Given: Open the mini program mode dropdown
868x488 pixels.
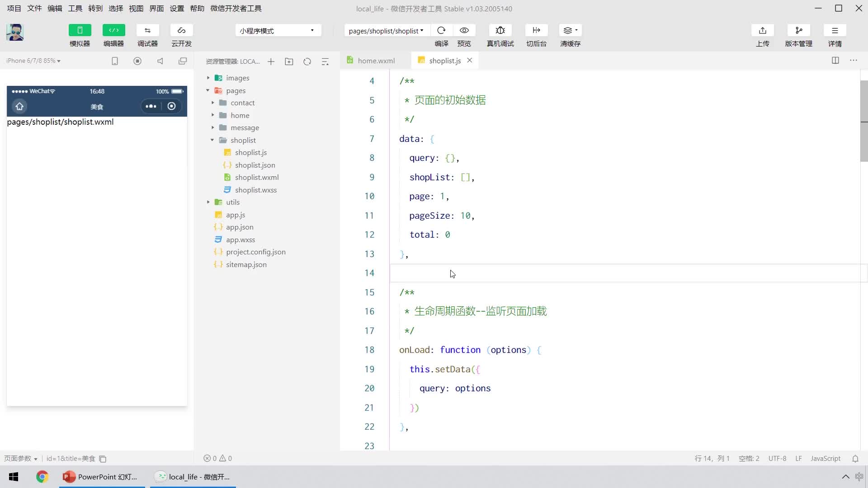Looking at the screenshot, I should (278, 31).
